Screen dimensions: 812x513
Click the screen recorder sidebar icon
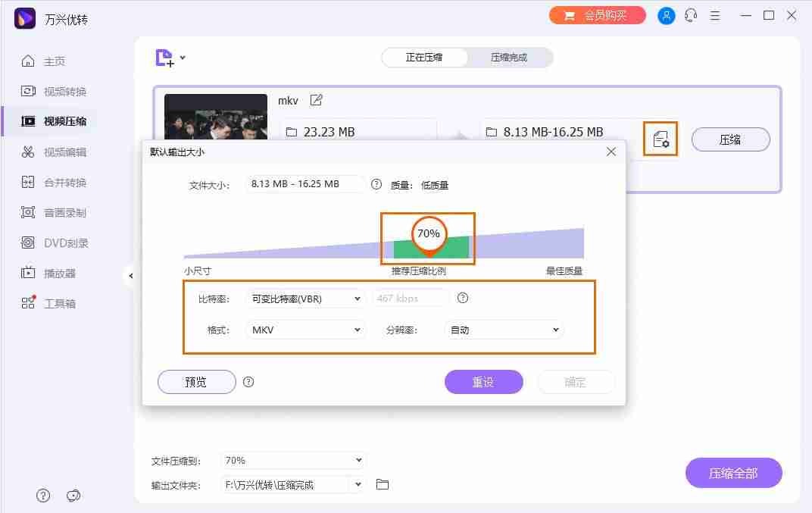pyautogui.click(x=28, y=212)
